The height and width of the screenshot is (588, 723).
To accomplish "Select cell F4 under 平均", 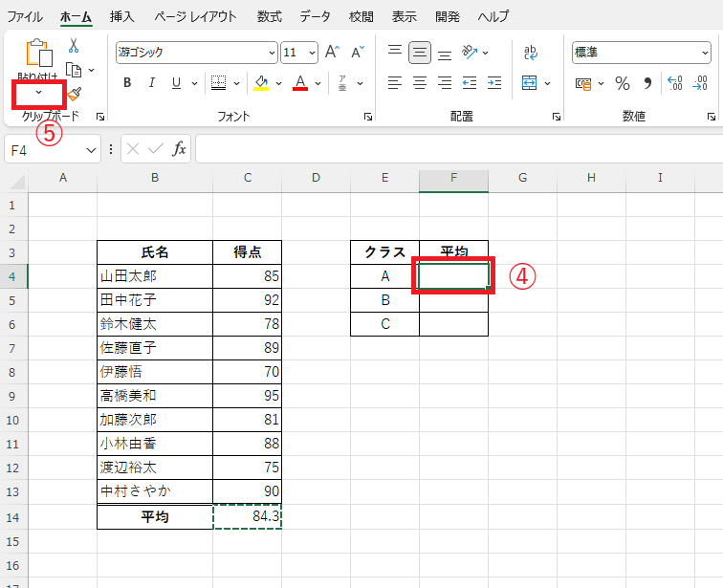I will 453,276.
